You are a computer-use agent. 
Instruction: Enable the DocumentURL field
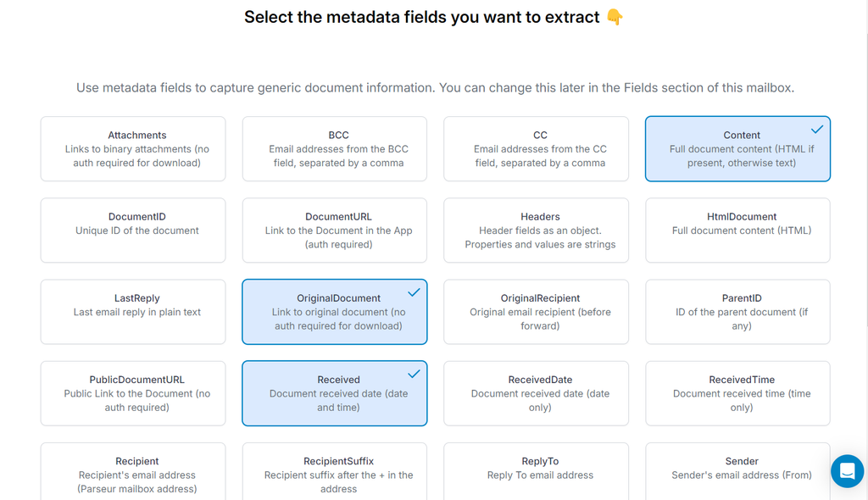(334, 230)
